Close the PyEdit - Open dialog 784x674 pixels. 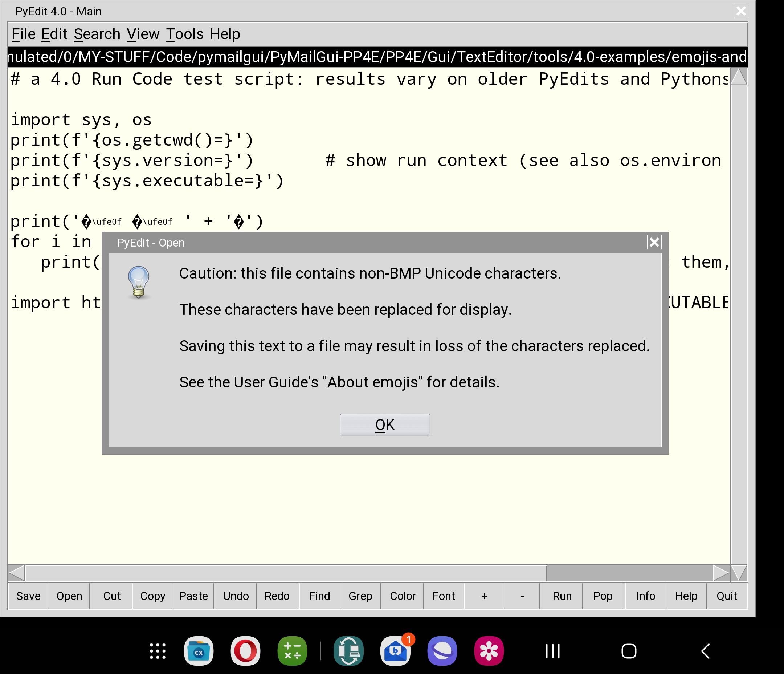click(x=654, y=242)
